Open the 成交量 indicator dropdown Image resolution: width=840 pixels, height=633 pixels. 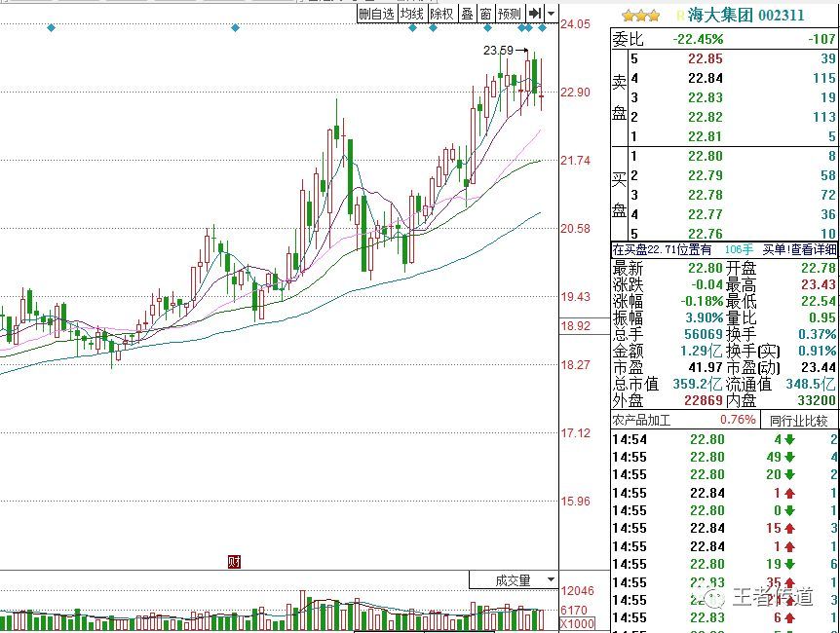coord(551,580)
